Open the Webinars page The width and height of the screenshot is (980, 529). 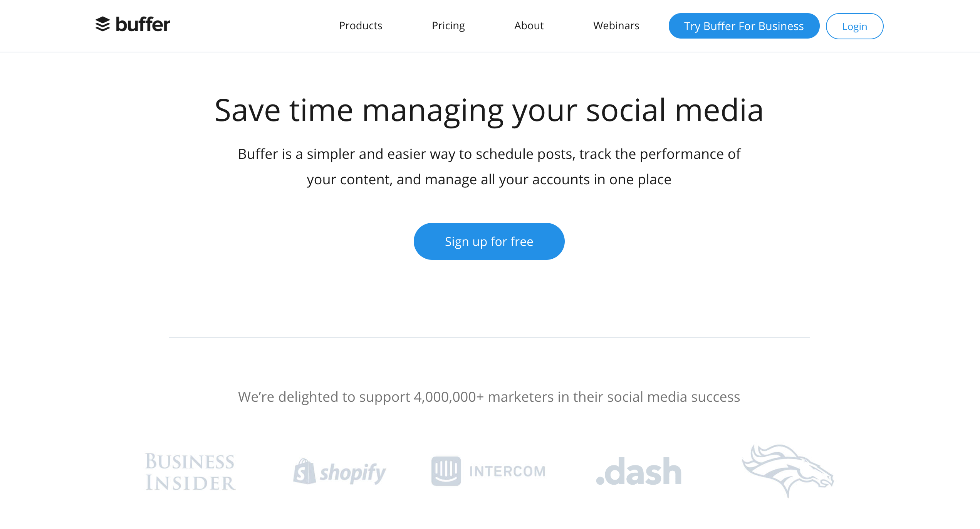click(x=616, y=25)
